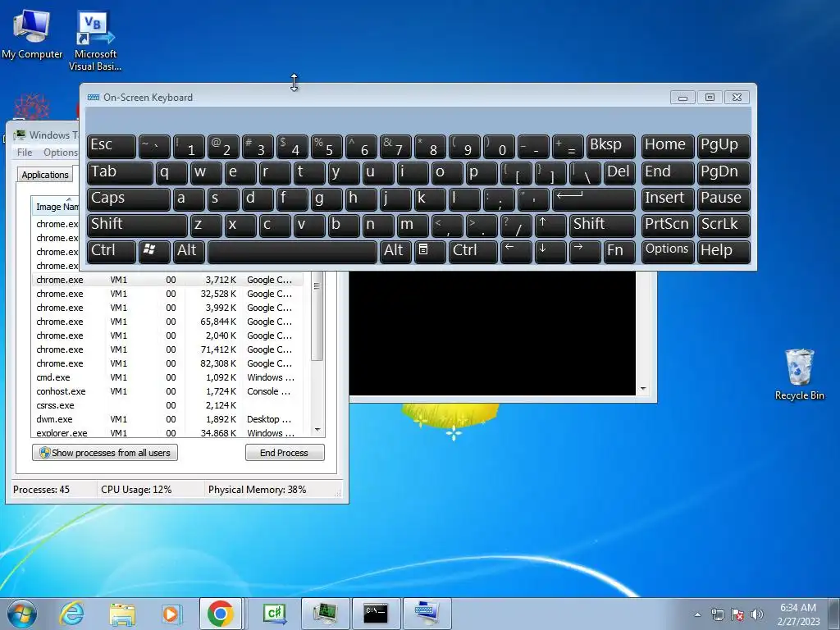Switch to Command Prompt taskbar icon

click(376, 614)
